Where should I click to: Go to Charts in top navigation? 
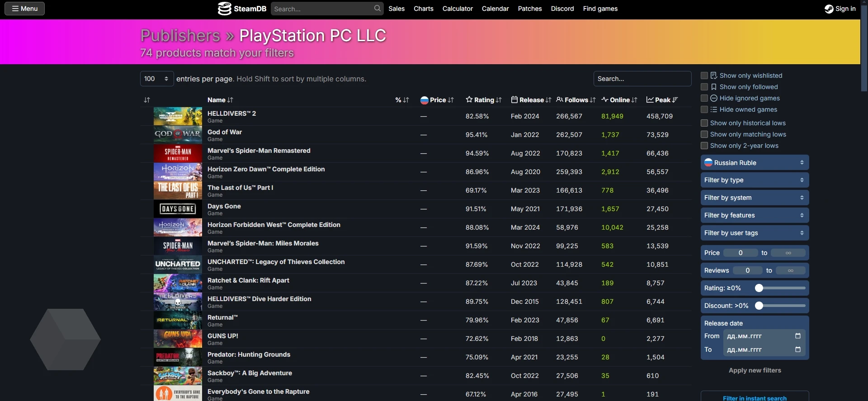pyautogui.click(x=424, y=9)
